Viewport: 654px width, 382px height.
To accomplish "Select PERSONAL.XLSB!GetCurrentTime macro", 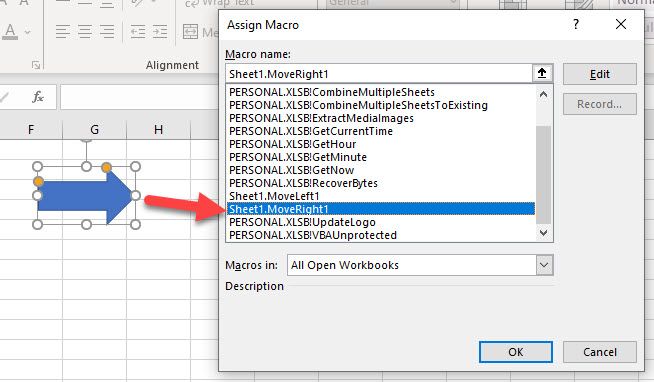I will [311, 131].
